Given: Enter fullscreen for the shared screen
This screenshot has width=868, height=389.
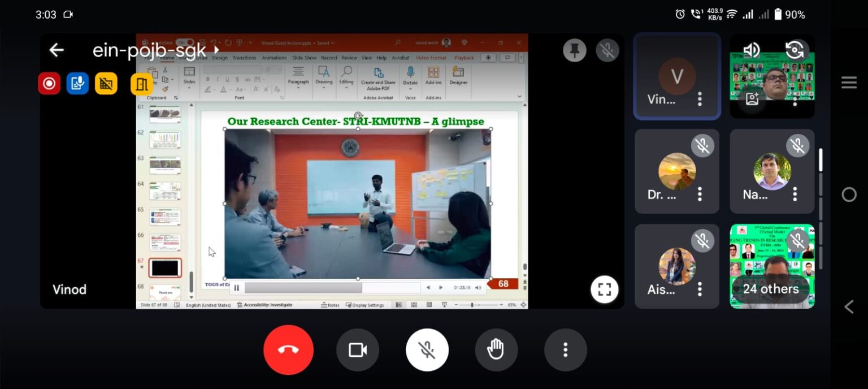Looking at the screenshot, I should coord(604,289).
